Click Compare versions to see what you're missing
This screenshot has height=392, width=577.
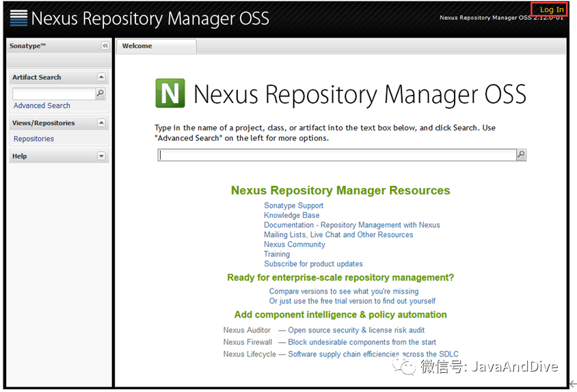pyautogui.click(x=344, y=291)
